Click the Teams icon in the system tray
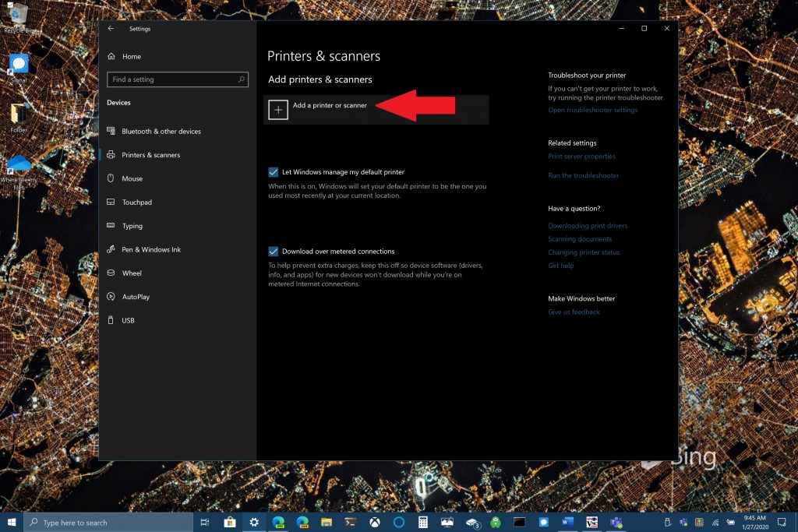798x532 pixels. [x=683, y=523]
